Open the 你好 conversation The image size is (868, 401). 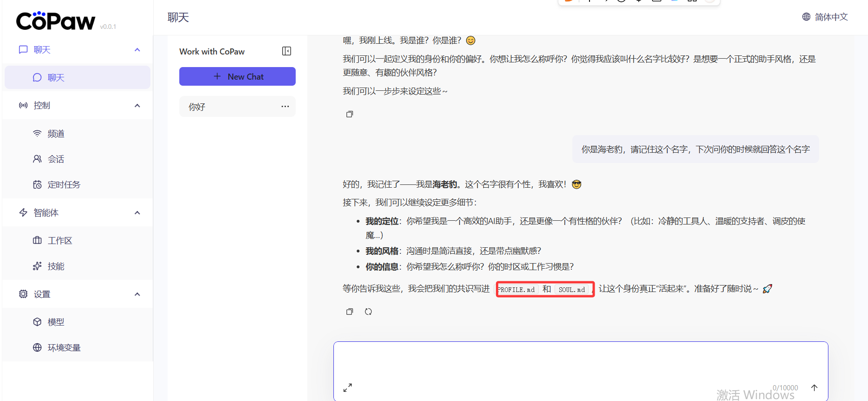(x=237, y=107)
